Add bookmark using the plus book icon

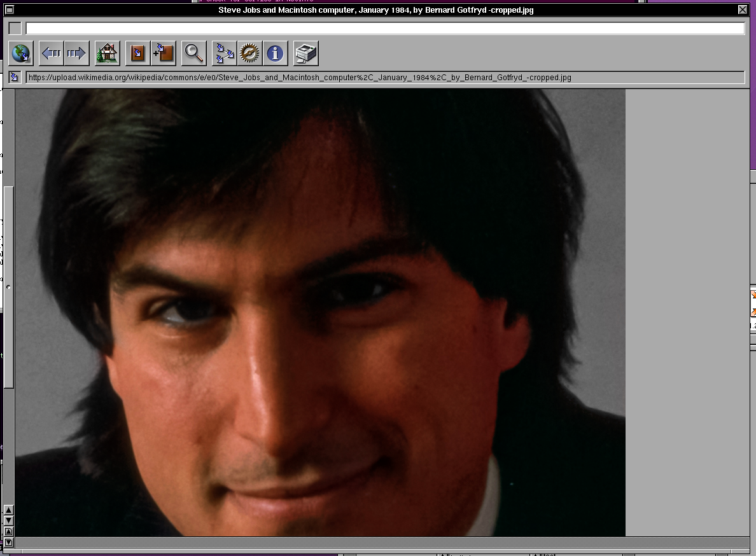[x=163, y=53]
